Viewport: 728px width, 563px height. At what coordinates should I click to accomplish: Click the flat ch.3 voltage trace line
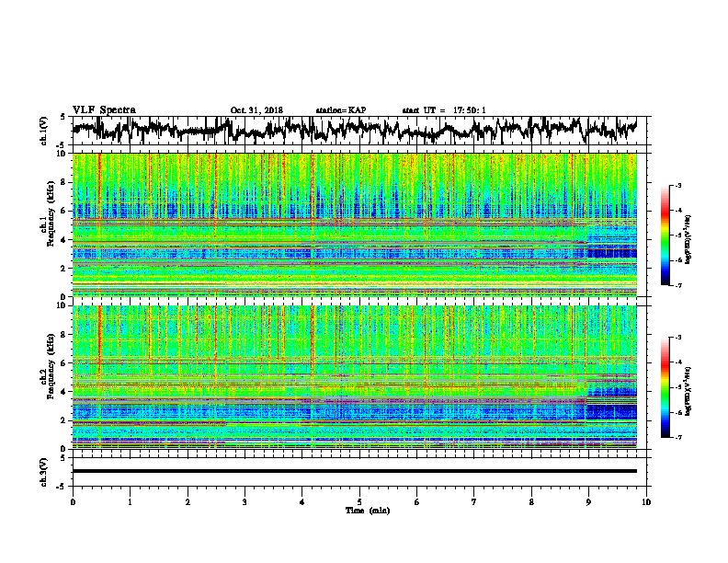click(355, 471)
